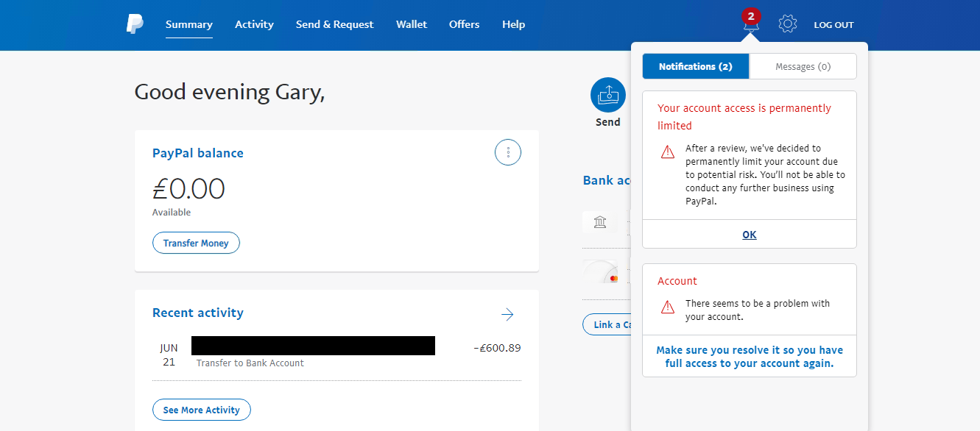Screen dimensions: 980x431
Task: Open the notifications bell icon
Action: click(x=750, y=25)
